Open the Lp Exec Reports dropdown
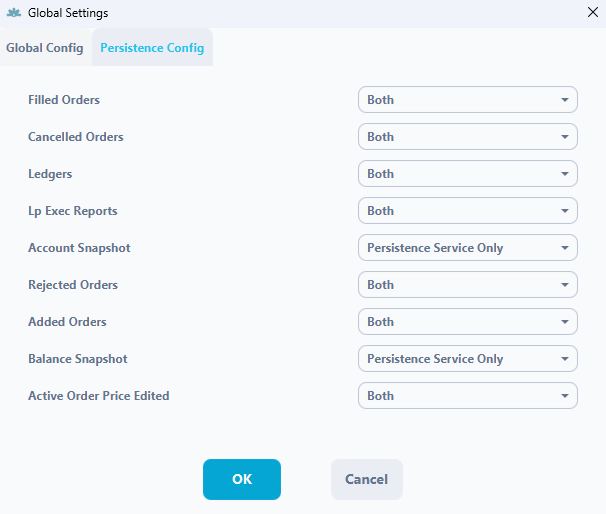The height and width of the screenshot is (514, 606). (468, 211)
